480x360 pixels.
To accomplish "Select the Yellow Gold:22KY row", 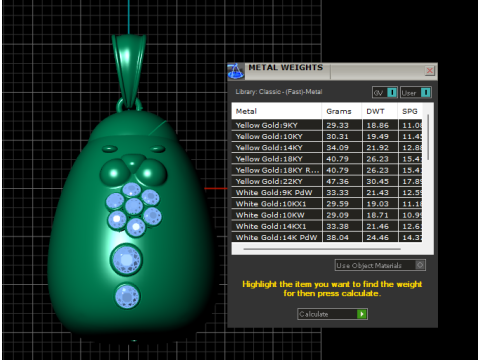I will tap(327, 181).
